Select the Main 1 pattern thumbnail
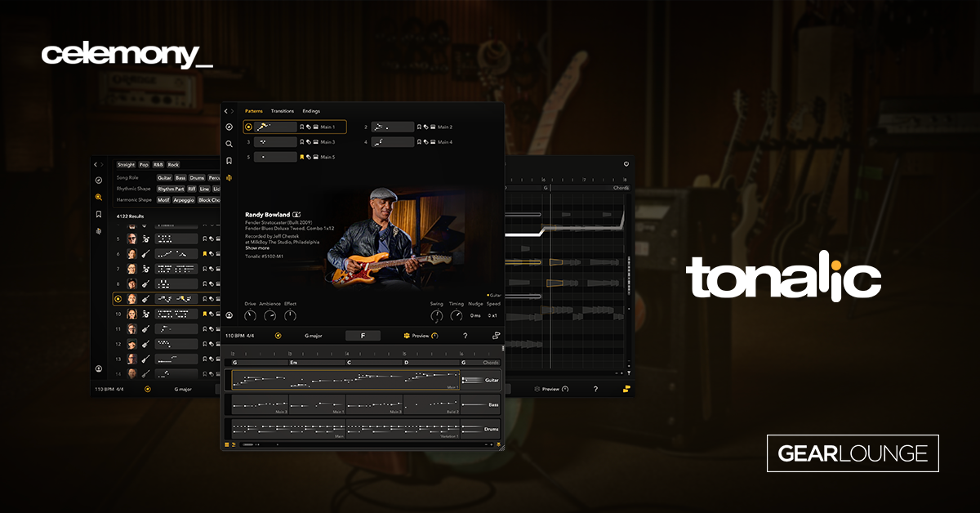980x513 pixels. (x=275, y=127)
